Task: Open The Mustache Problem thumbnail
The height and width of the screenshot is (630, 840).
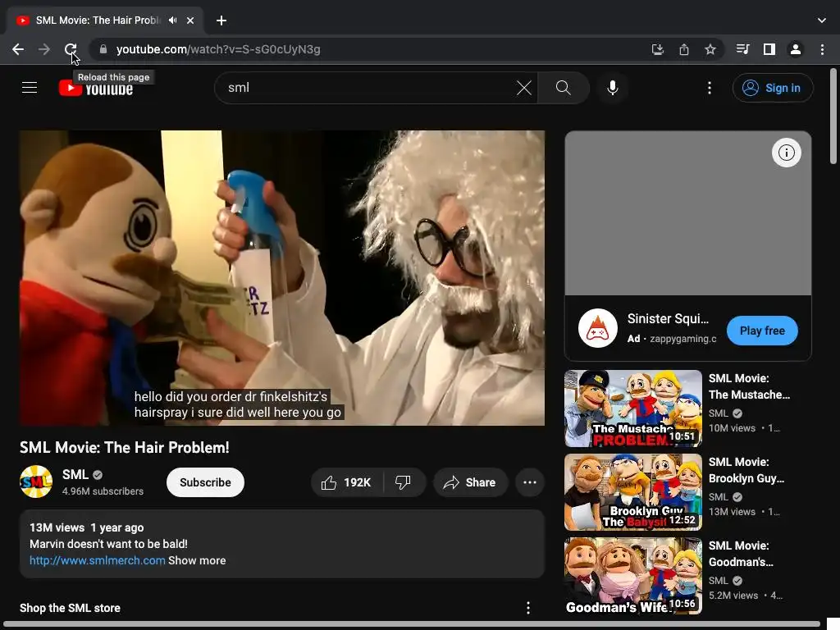Action: [x=632, y=409]
